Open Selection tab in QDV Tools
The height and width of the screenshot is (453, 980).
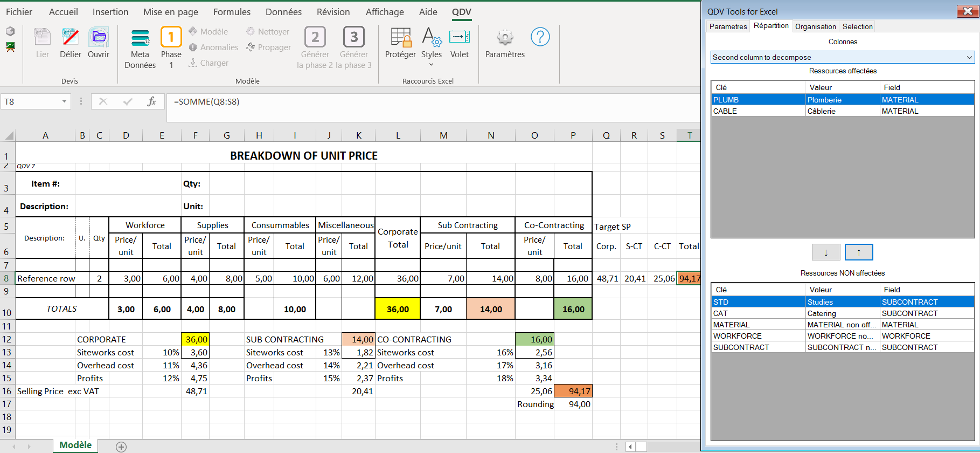(857, 26)
